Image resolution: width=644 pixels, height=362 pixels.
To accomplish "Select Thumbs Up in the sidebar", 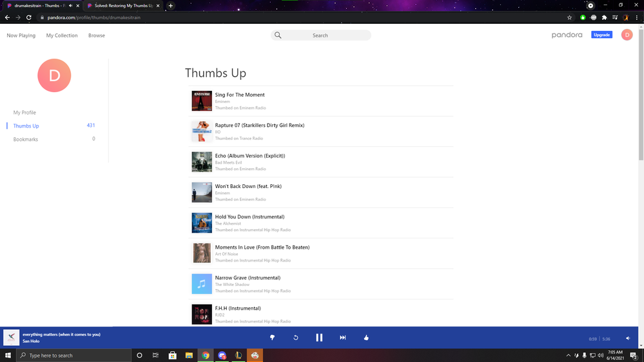I will [x=26, y=126].
